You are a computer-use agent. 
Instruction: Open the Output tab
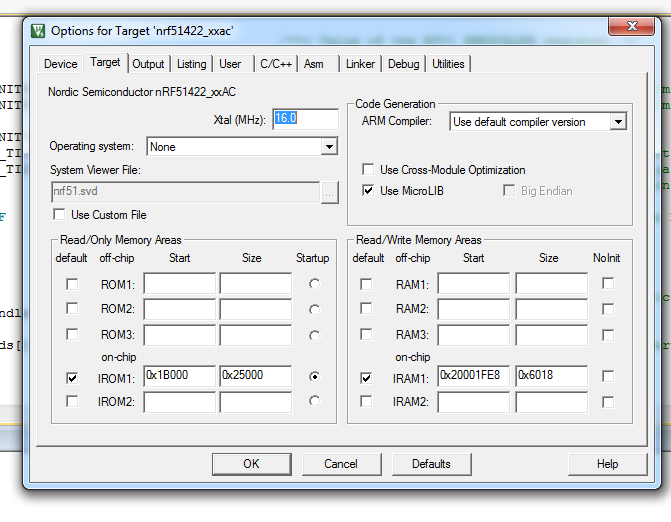tap(148, 64)
